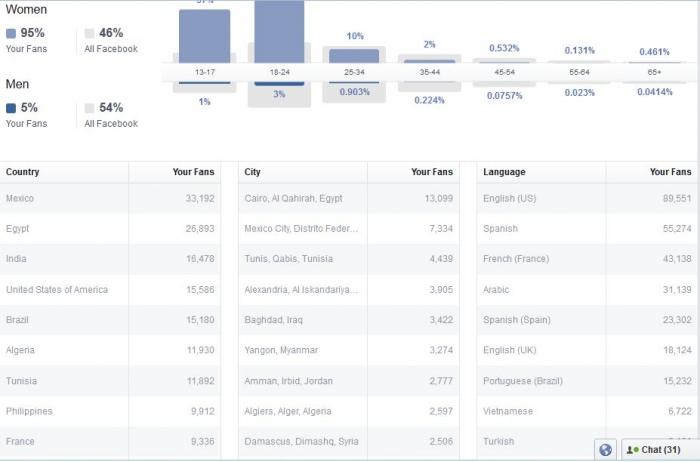The image size is (700, 462).
Task: Click the Language column header
Action: pos(504,172)
